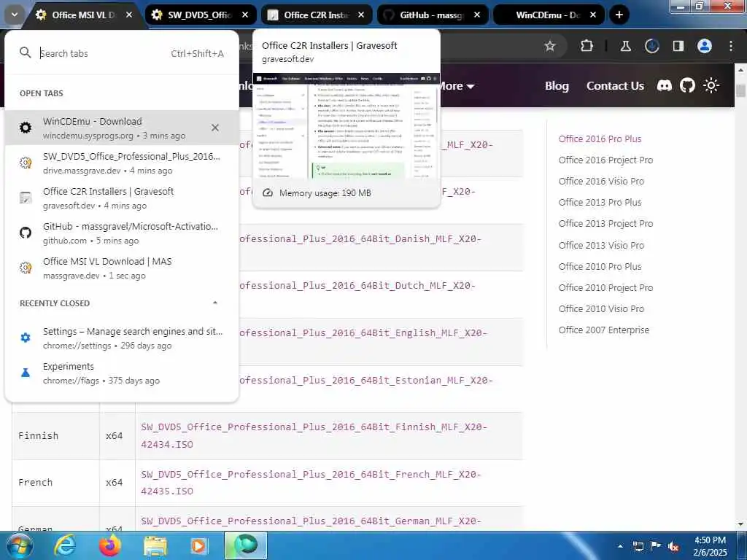747x560 pixels.
Task: Bookmark this page with the star icon
Action: point(550,46)
